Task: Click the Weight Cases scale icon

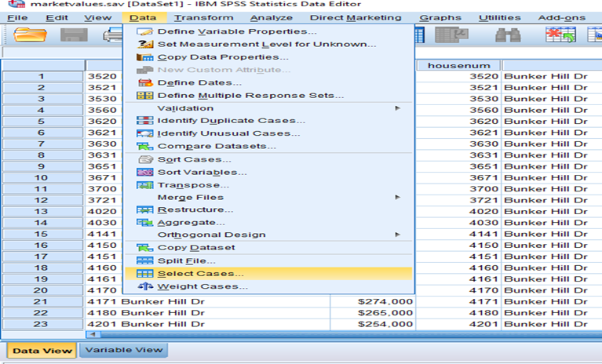Action: click(x=145, y=286)
